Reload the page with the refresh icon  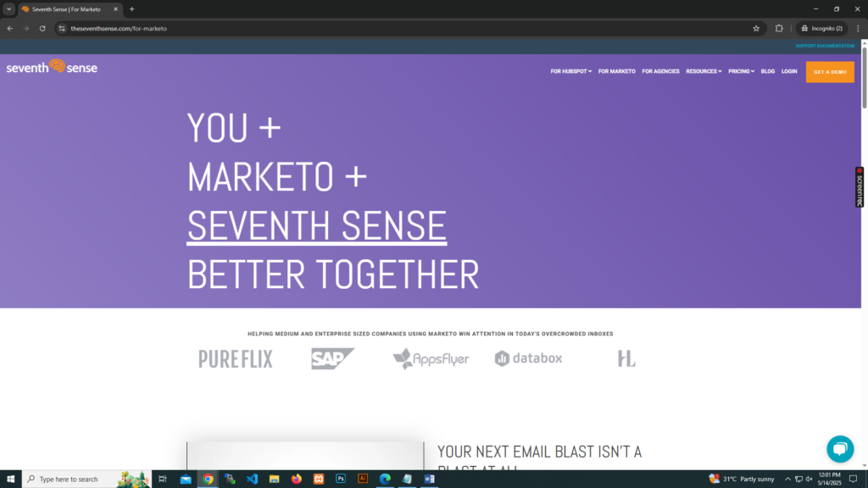pyautogui.click(x=42, y=28)
